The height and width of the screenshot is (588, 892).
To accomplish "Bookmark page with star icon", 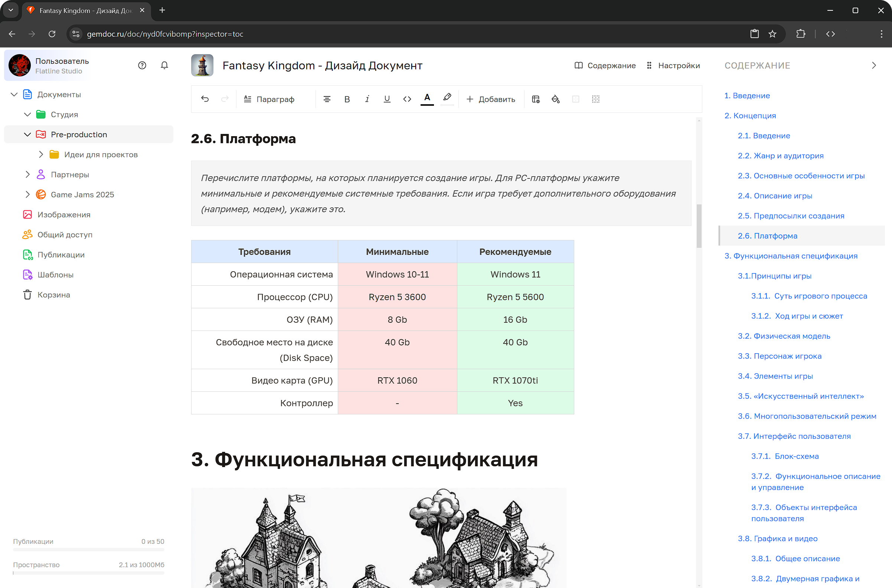I will click(x=772, y=34).
